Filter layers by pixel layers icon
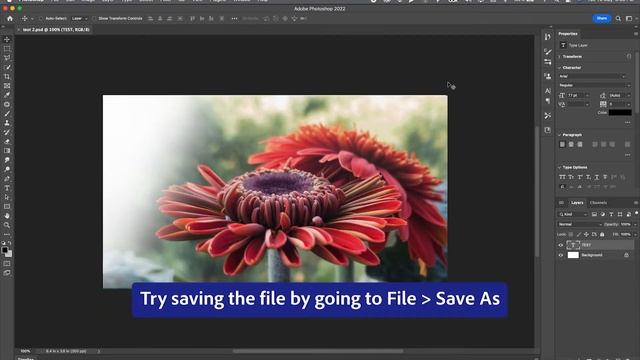Viewport: 640px width, 360px height. click(594, 214)
